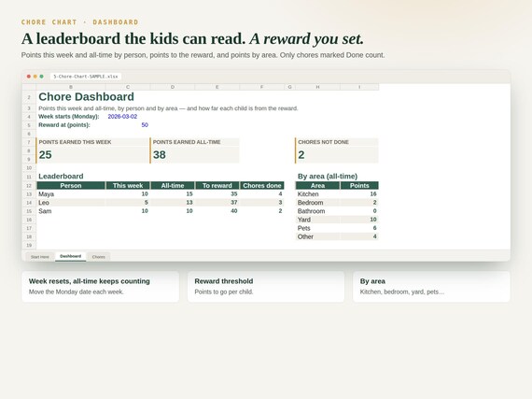Select the Pets area cell

[317, 228]
